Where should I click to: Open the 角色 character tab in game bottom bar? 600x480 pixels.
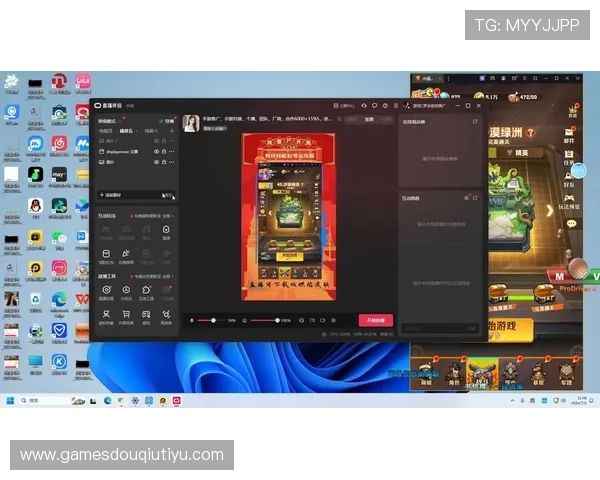(454, 373)
